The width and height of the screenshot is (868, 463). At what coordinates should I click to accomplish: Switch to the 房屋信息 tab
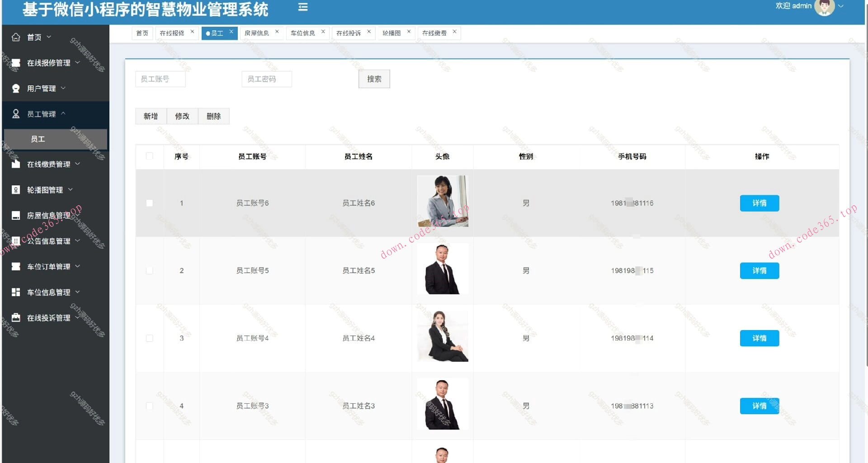tap(258, 33)
